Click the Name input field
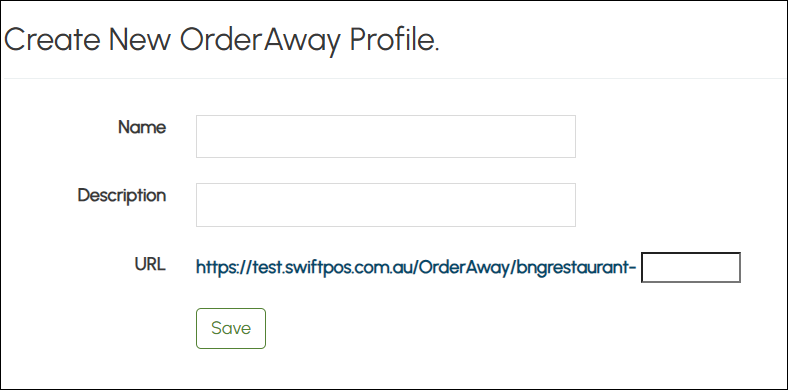The image size is (788, 390). tap(385, 136)
